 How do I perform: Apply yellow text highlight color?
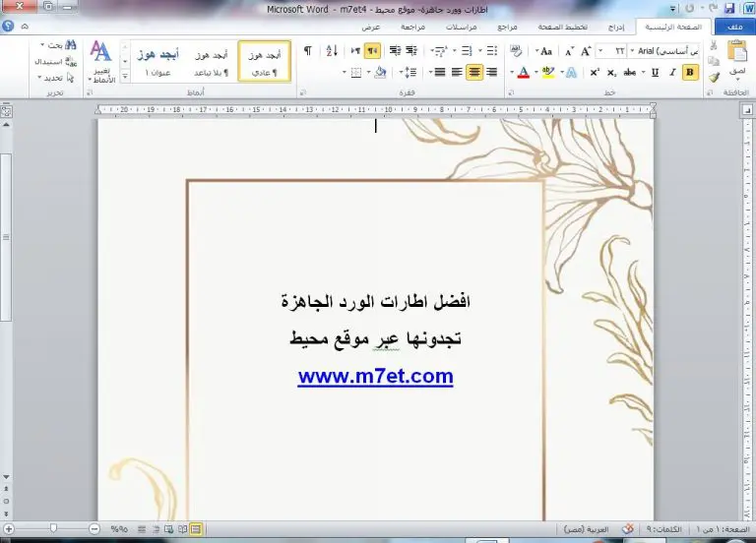(x=548, y=72)
